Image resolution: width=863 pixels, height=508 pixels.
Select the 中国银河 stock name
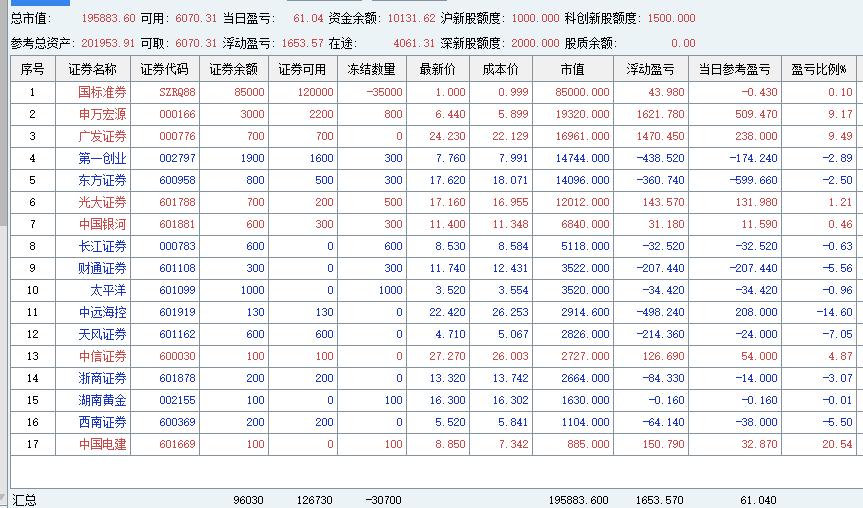click(x=102, y=225)
